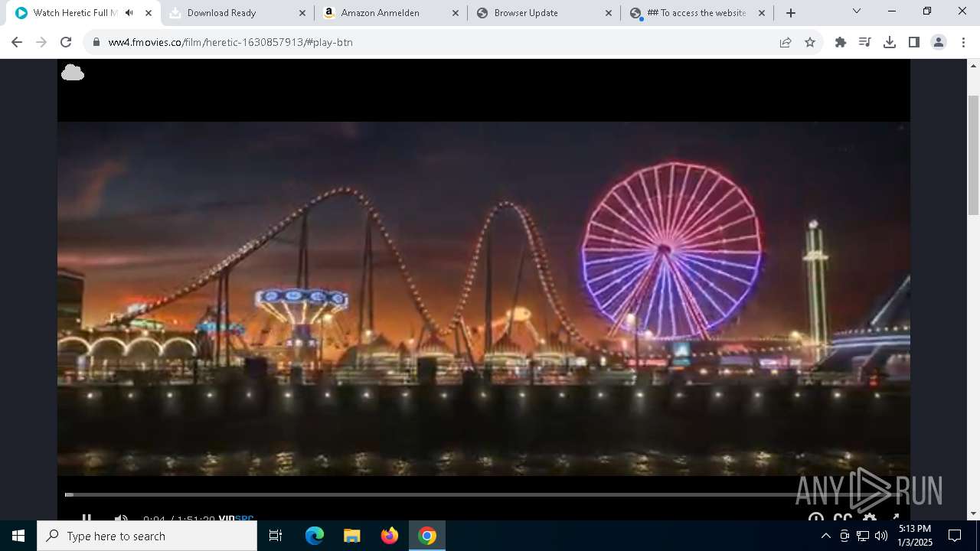Viewport: 980px width, 551px height.
Task: Click the scrollbar down arrow
Action: point(973,514)
